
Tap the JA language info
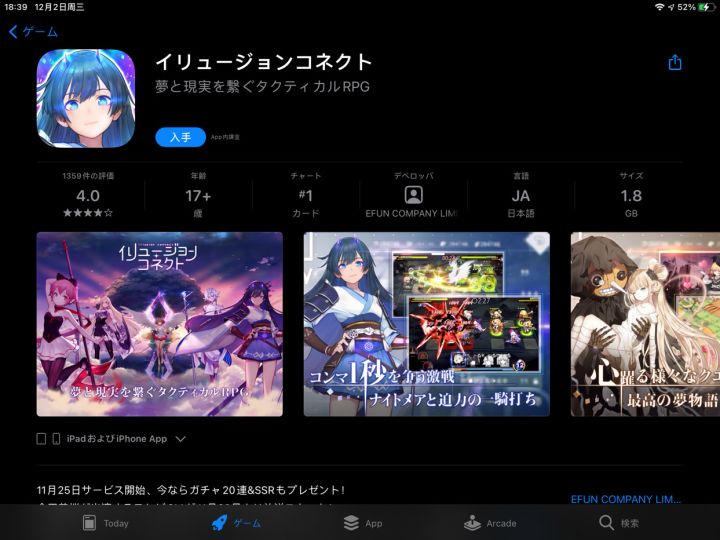coord(521,196)
